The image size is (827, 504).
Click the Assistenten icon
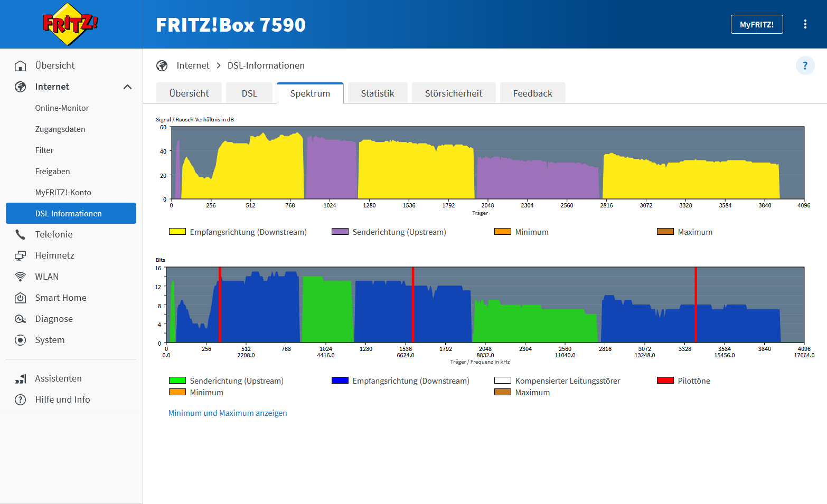[x=20, y=378]
